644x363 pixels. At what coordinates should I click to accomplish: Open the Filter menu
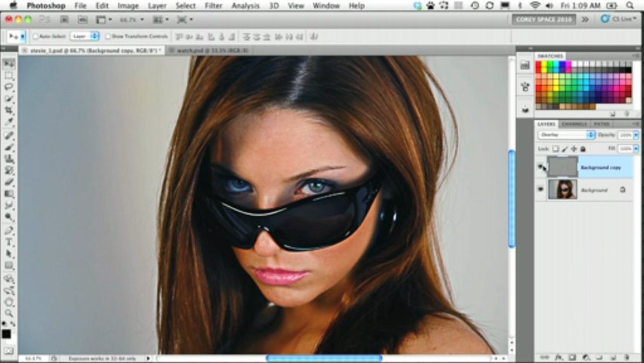point(213,6)
